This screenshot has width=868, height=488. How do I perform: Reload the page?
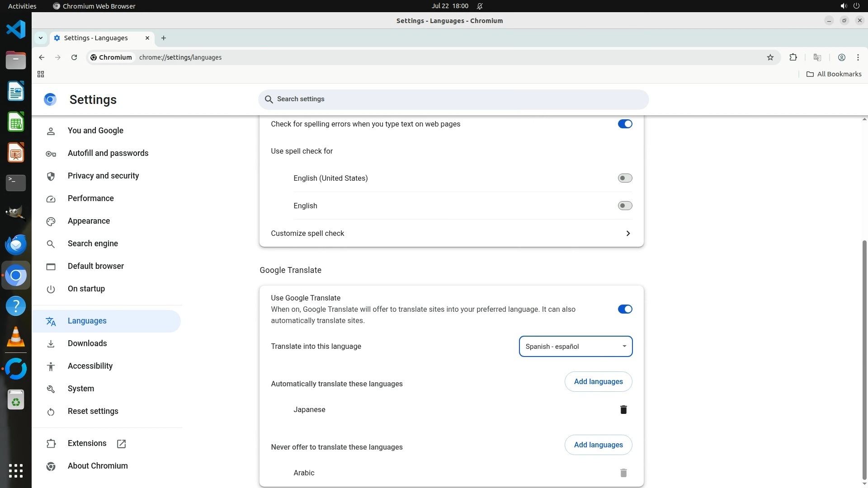(x=74, y=57)
